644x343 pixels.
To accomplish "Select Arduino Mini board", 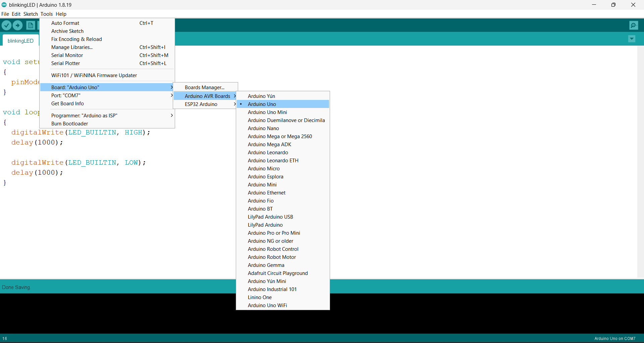I will click(283, 185).
